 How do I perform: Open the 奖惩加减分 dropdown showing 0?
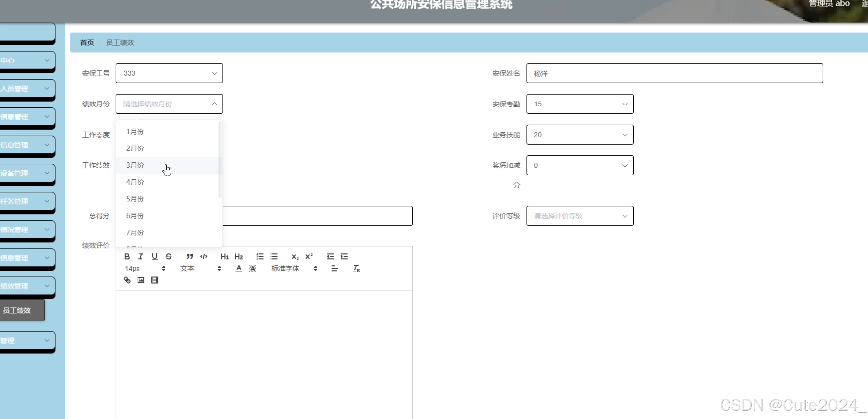pyautogui.click(x=579, y=165)
